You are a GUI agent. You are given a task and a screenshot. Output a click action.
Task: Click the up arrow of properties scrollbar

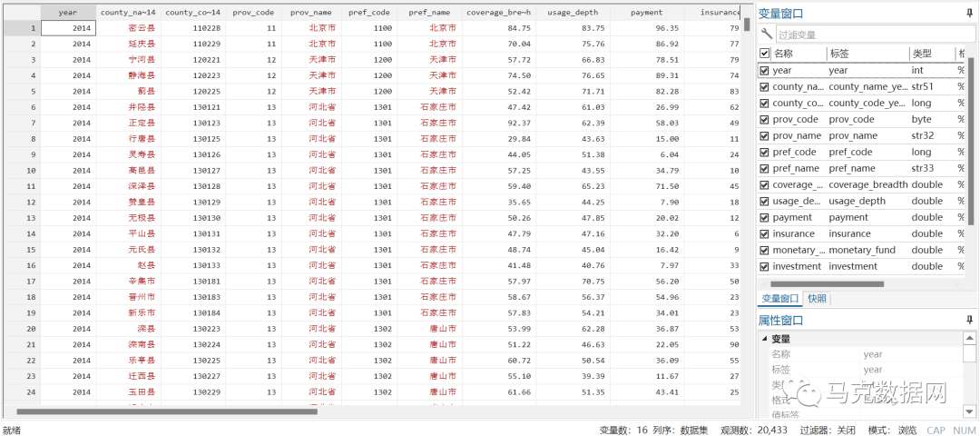[x=969, y=339]
